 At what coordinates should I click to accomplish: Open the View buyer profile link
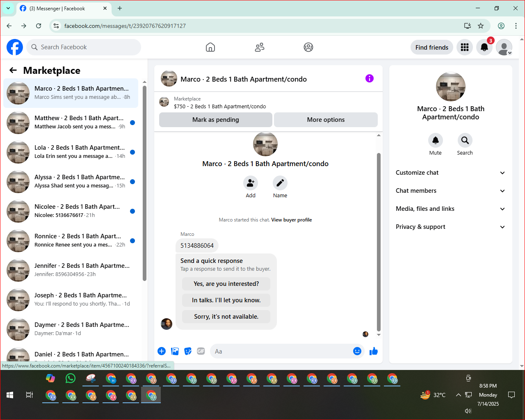tap(292, 220)
